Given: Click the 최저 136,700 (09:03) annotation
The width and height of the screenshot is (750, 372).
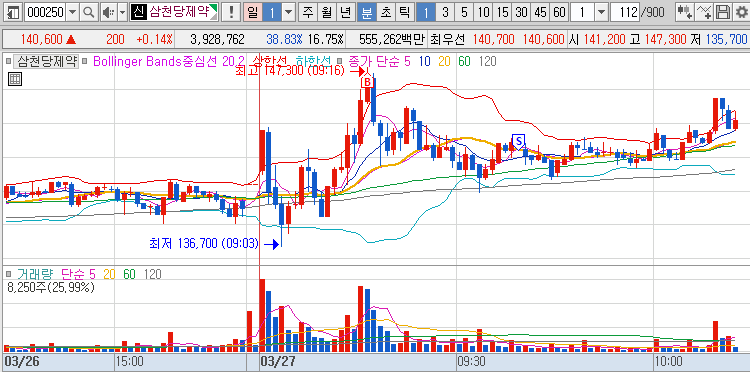Looking at the screenshot, I should click(x=204, y=244).
